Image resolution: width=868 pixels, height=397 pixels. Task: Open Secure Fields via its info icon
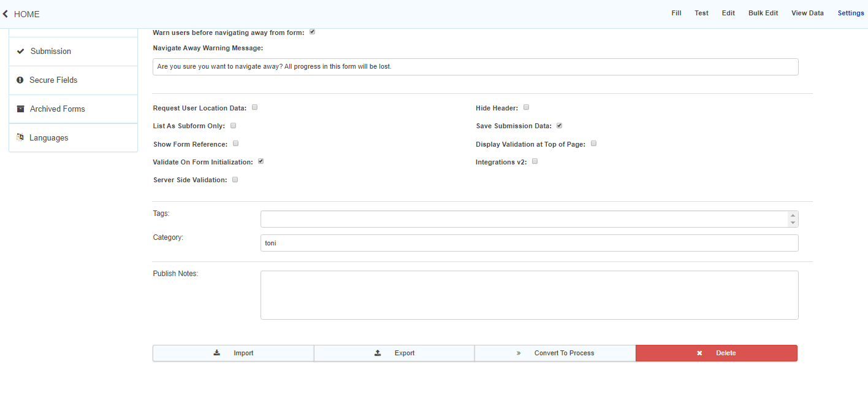point(21,80)
